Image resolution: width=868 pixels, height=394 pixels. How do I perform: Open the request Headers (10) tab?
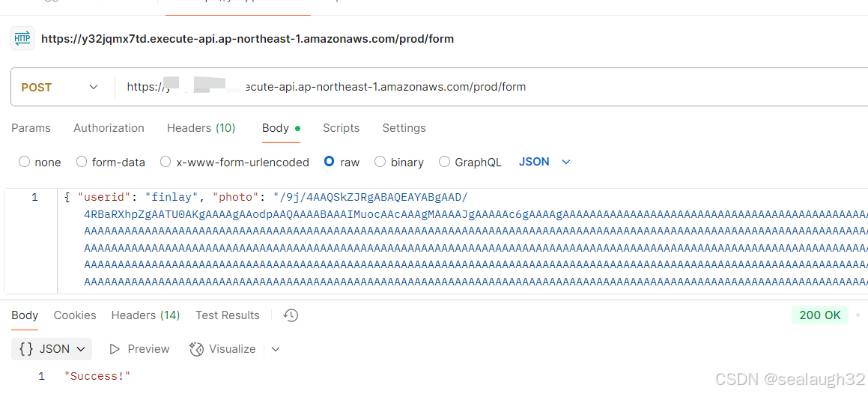(201, 128)
